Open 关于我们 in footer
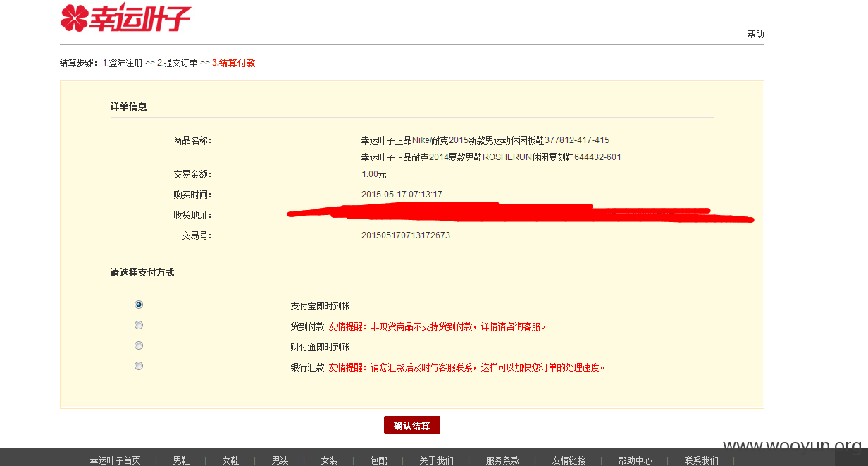The height and width of the screenshot is (466, 868). click(436, 460)
